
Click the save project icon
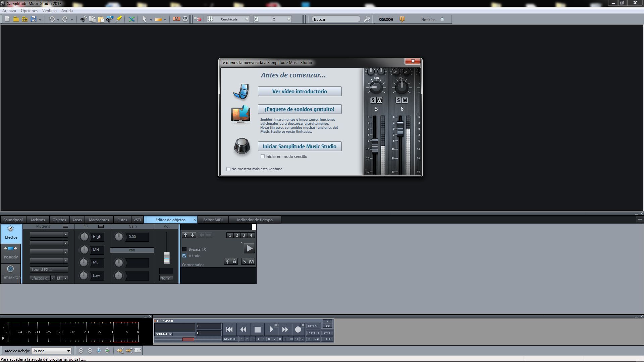[x=33, y=19]
